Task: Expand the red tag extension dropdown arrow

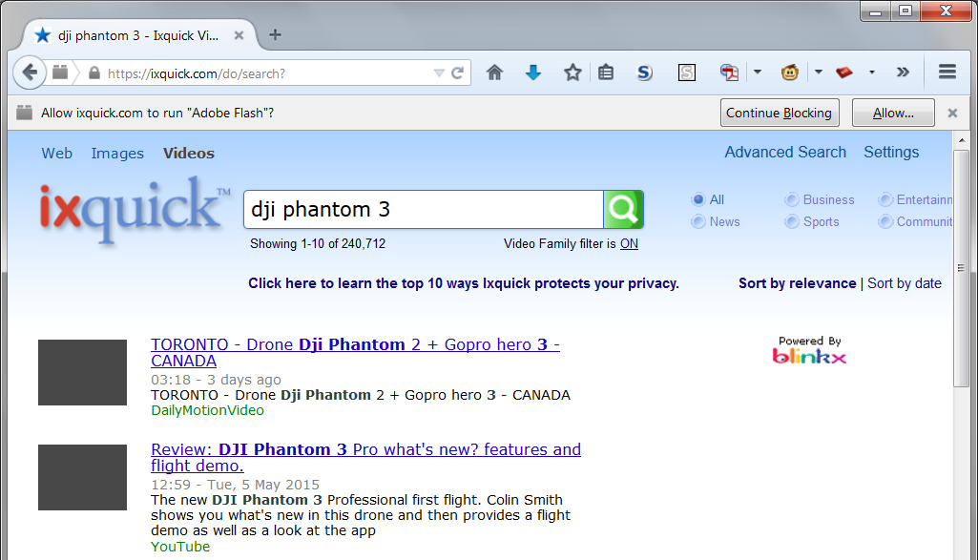Action: click(x=872, y=73)
